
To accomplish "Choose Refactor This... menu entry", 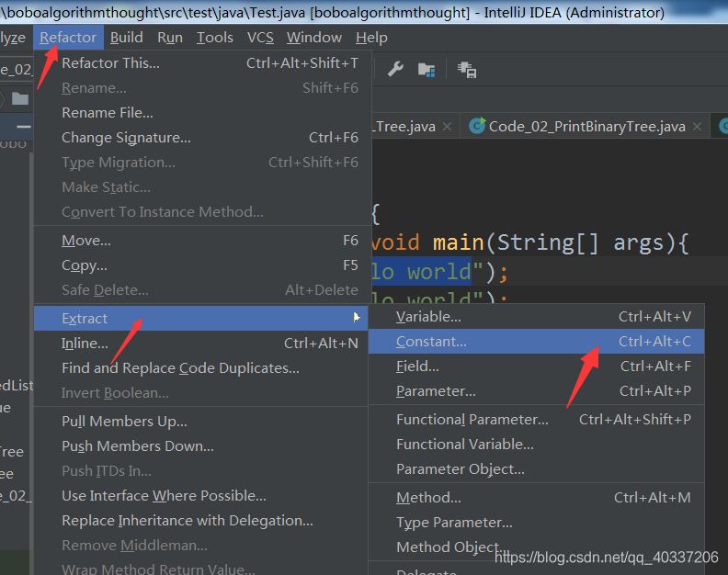I will point(201,62).
